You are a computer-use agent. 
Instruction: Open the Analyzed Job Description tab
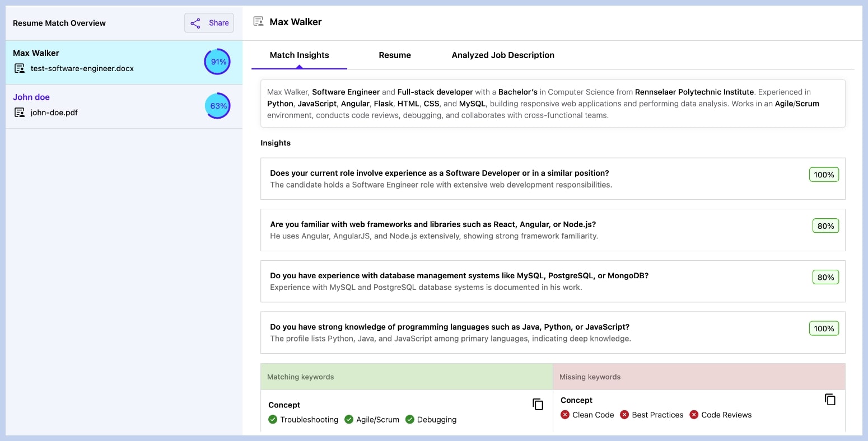pos(503,55)
